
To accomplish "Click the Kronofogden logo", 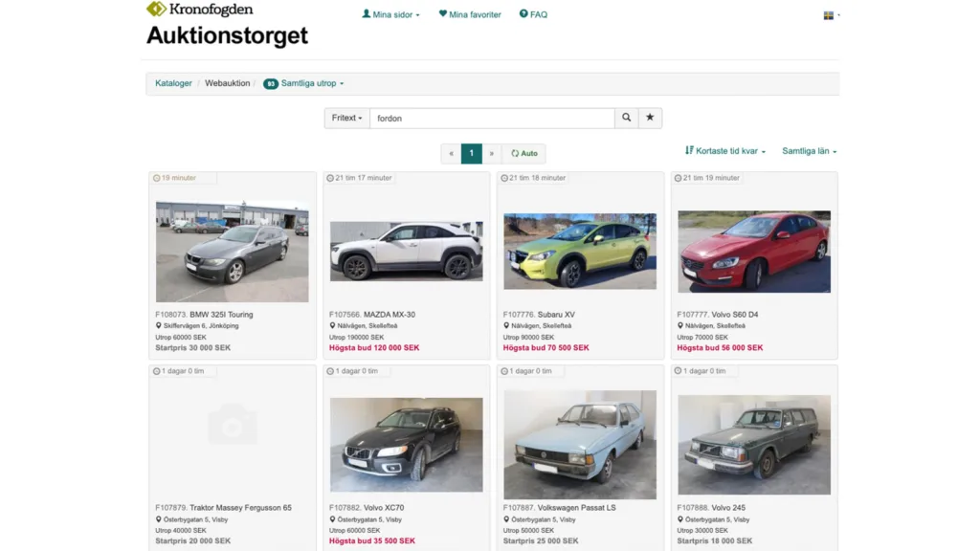I will [x=199, y=10].
